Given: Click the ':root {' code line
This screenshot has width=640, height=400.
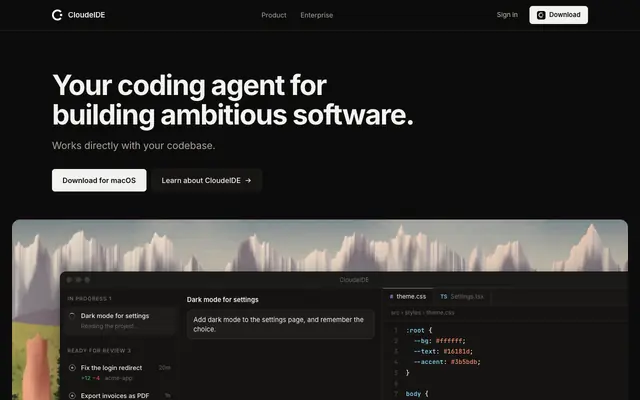Looking at the screenshot, I should click(x=419, y=330).
